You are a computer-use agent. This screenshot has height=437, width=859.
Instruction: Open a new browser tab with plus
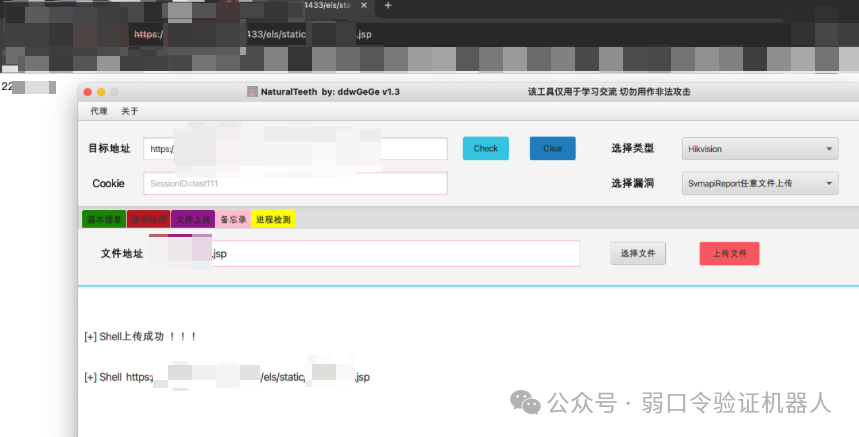[x=388, y=5]
